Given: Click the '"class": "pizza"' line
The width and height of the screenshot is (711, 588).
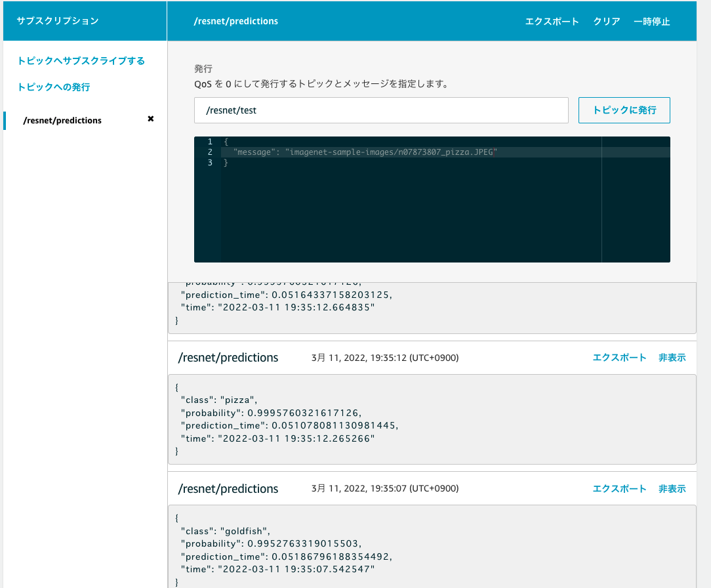Looking at the screenshot, I should tap(219, 400).
